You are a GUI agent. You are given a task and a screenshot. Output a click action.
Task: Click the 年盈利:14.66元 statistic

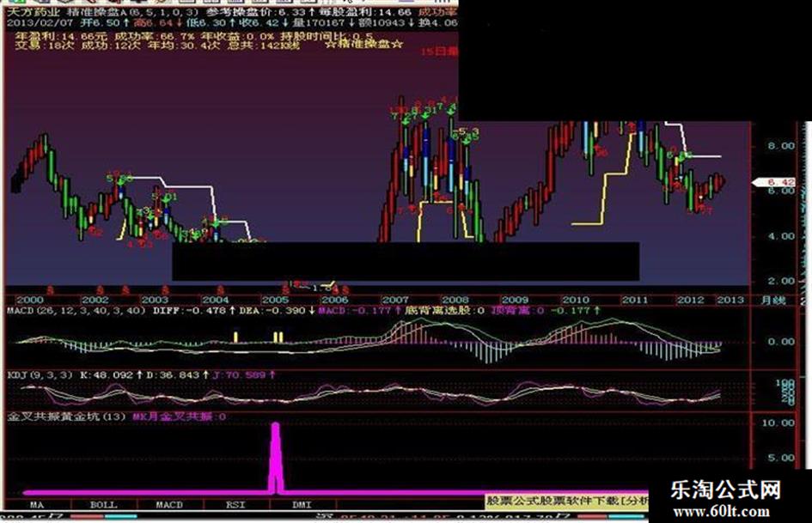[61, 36]
